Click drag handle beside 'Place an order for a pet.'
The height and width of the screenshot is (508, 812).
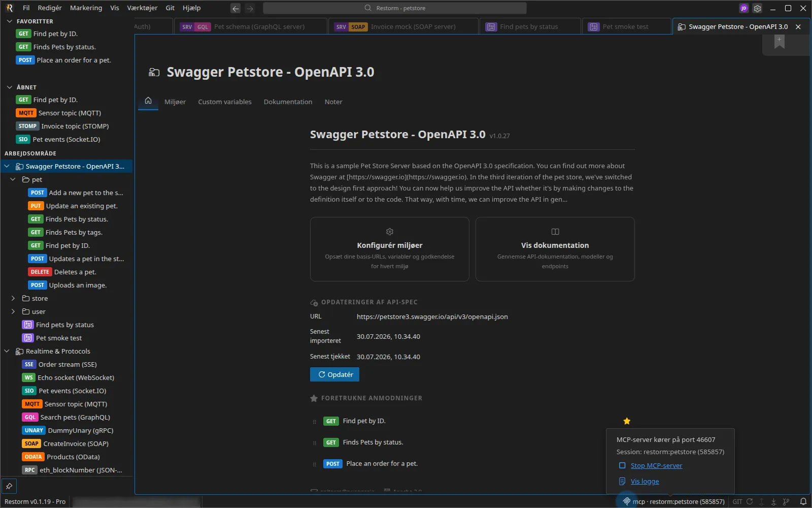pos(315,464)
